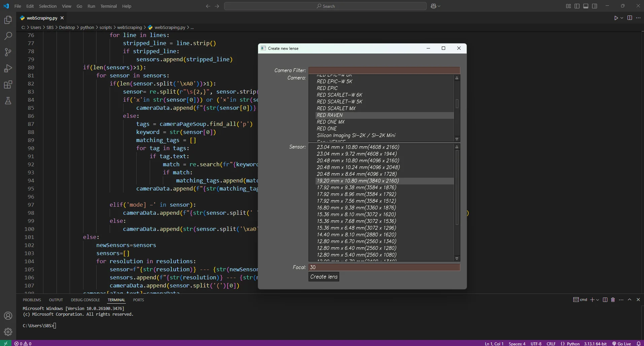Open the Accounts icon above settings
This screenshot has height=346, width=644.
coord(7,316)
